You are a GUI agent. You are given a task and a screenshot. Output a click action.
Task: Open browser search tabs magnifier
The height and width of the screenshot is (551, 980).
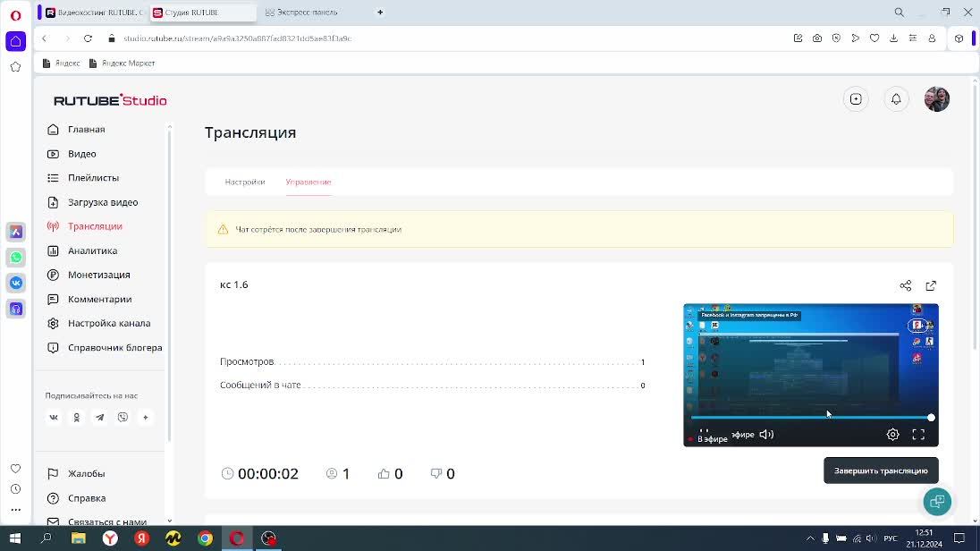point(899,13)
